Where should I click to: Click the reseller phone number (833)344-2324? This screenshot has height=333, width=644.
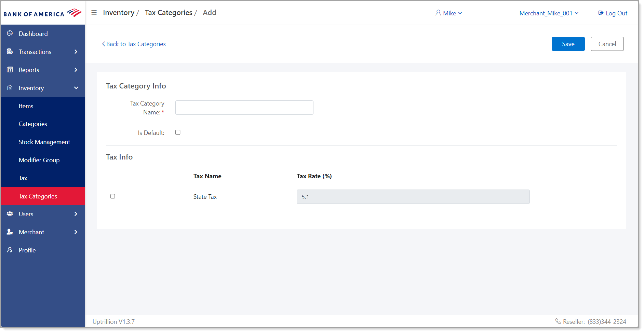point(607,321)
